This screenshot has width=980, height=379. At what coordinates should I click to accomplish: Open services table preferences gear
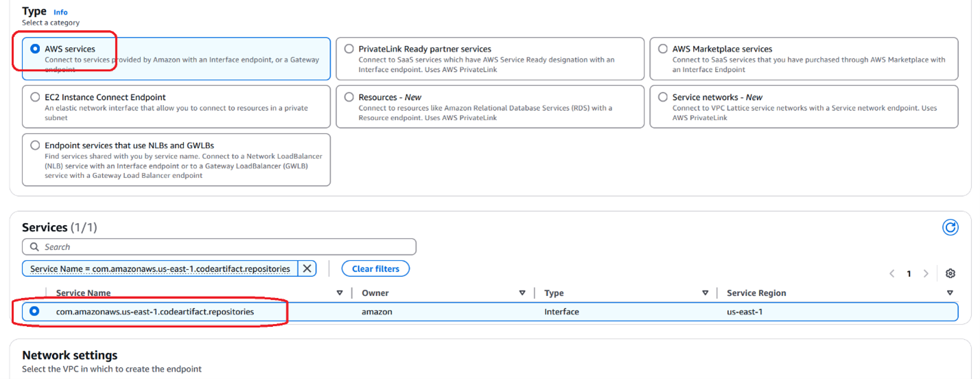950,273
